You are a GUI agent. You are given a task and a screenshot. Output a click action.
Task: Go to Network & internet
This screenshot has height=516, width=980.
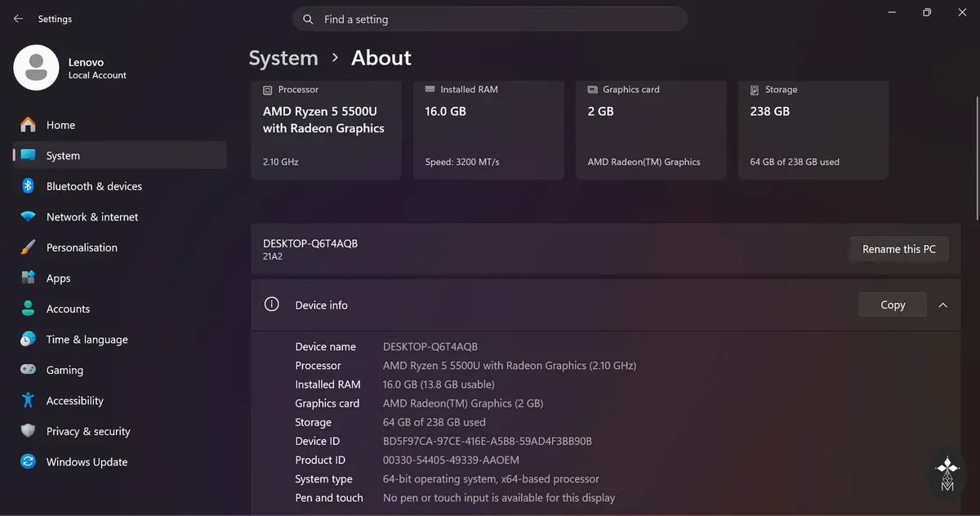coord(120,216)
